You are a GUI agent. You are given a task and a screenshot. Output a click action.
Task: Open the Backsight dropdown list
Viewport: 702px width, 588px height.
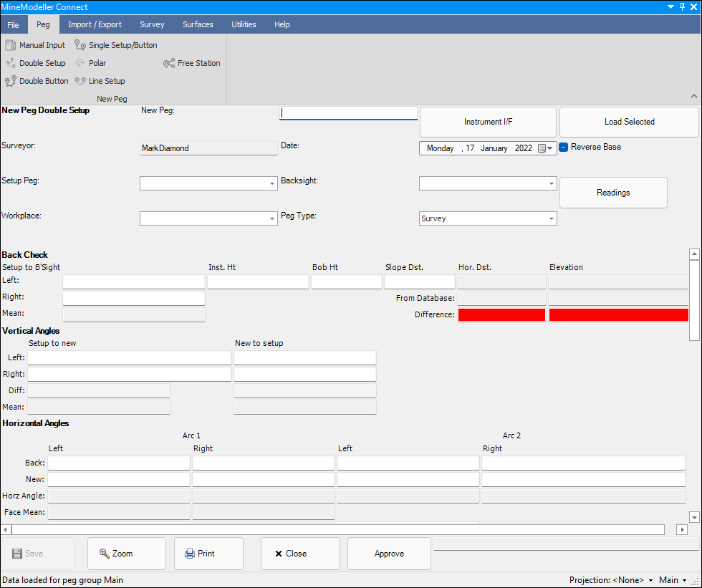pyautogui.click(x=551, y=184)
